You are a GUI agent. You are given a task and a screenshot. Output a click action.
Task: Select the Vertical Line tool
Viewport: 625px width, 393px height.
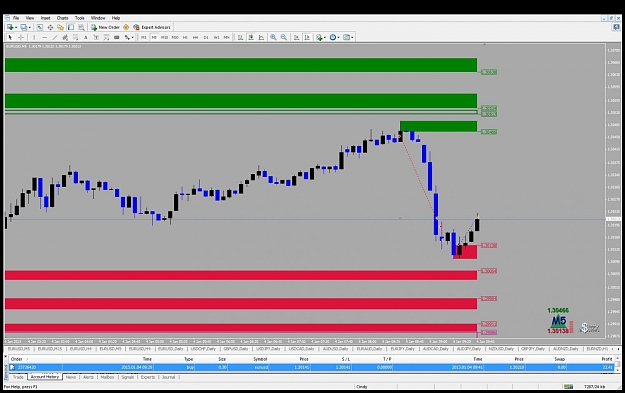pyautogui.click(x=34, y=37)
